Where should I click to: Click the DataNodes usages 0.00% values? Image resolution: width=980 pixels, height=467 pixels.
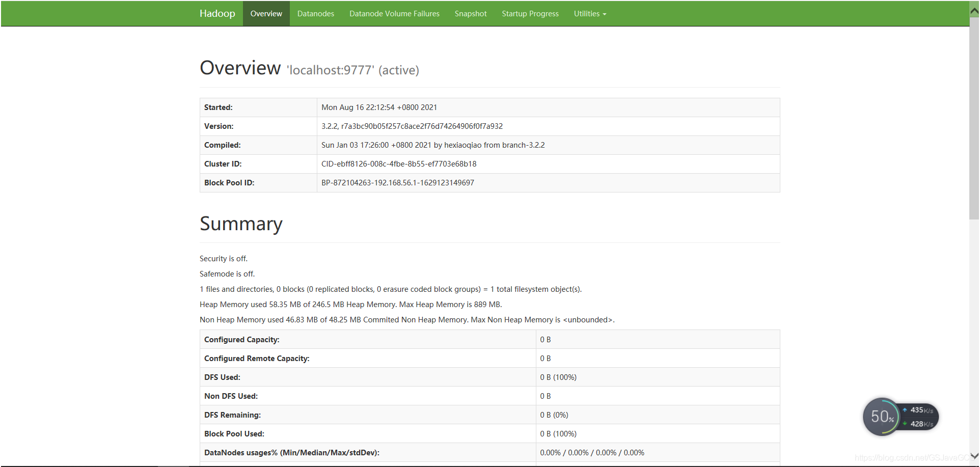point(592,453)
